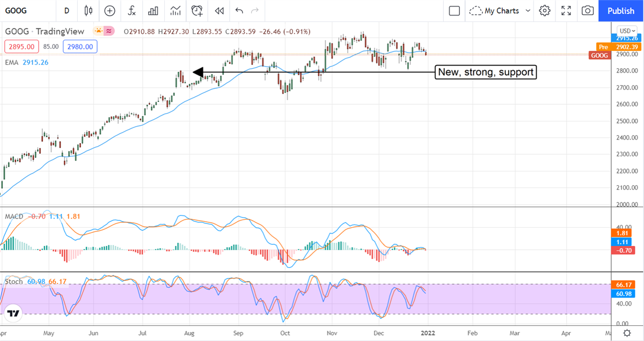Open the indicator templates icon

(x=175, y=10)
